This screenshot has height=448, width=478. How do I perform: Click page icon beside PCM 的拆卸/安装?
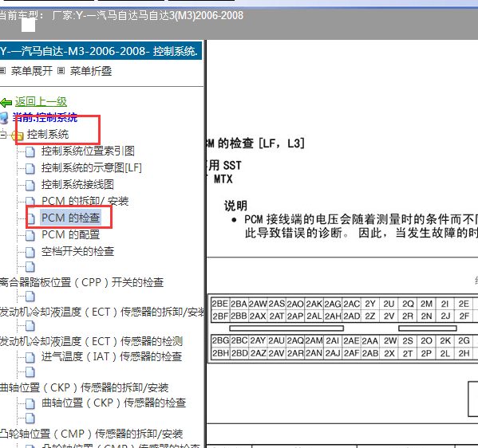pyautogui.click(x=30, y=202)
